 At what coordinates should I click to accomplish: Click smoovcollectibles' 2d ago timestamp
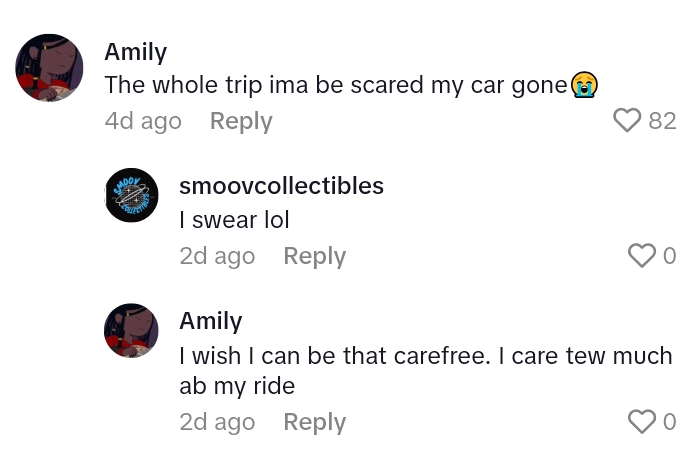click(217, 256)
